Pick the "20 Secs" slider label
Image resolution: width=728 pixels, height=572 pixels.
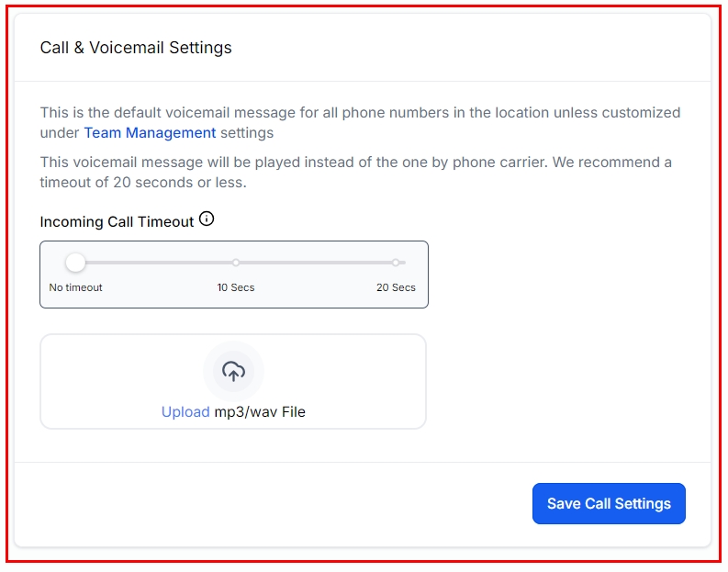click(396, 287)
